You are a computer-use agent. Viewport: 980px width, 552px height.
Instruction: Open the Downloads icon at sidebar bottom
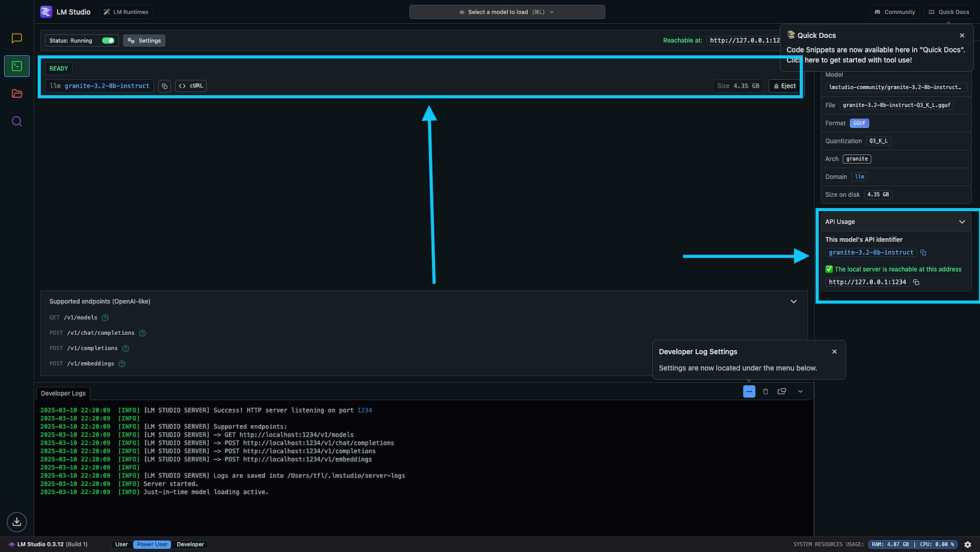pos(17,521)
